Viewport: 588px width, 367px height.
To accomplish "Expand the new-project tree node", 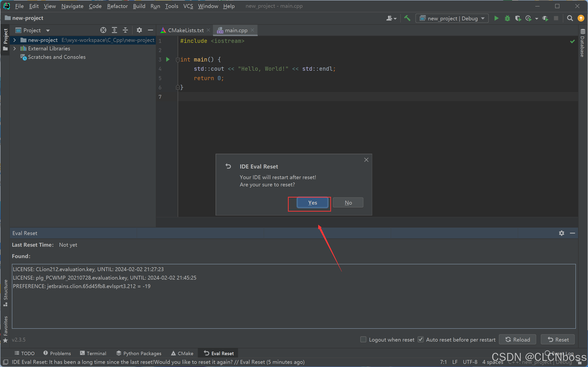I will (15, 40).
